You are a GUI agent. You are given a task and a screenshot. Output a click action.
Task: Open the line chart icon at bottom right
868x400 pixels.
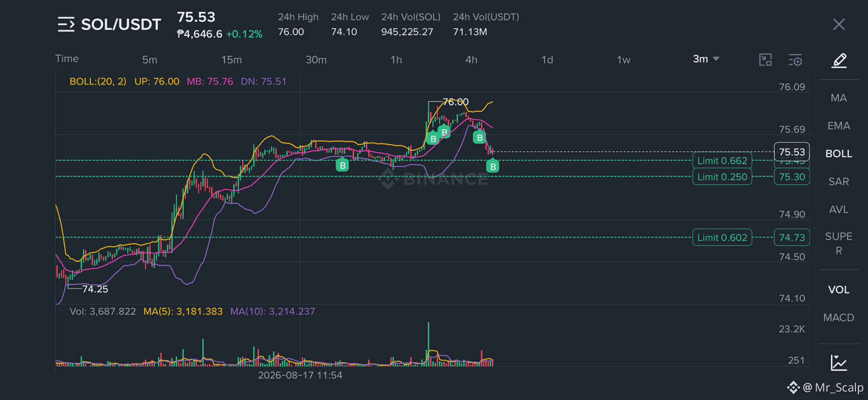click(x=839, y=362)
